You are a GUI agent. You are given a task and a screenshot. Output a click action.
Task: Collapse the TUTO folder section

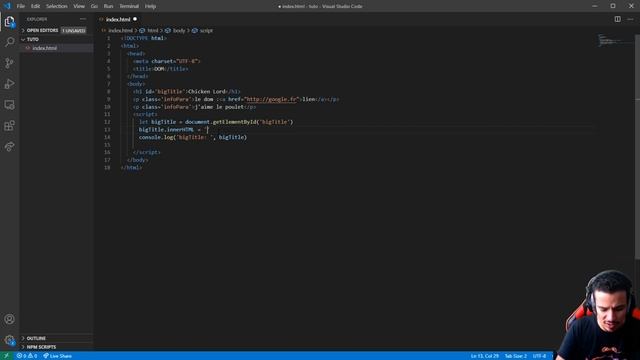coord(56,40)
